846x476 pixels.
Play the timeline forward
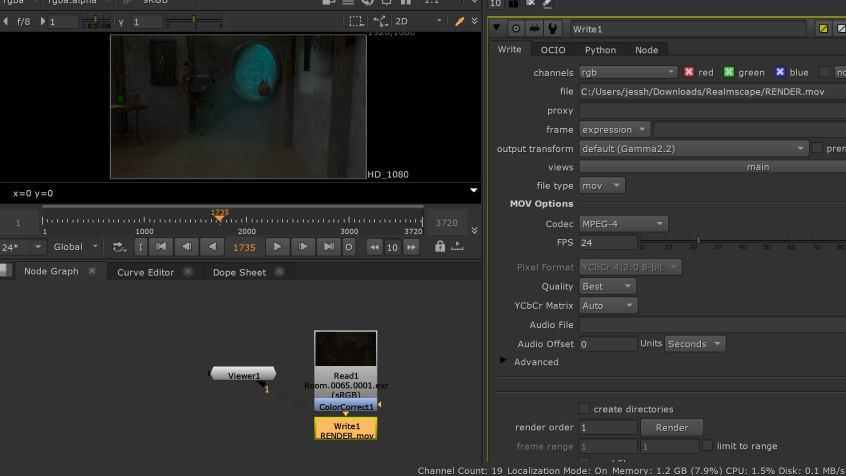(x=277, y=247)
